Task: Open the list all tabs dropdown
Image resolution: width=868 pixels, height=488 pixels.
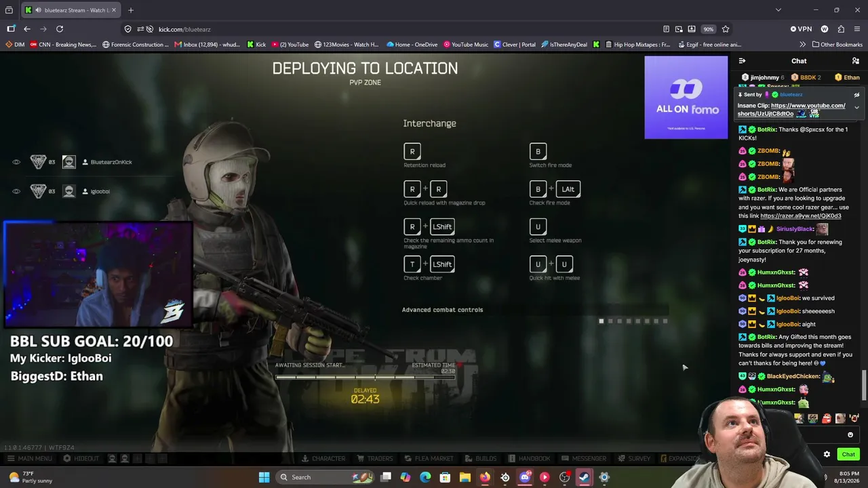Action: click(x=778, y=10)
